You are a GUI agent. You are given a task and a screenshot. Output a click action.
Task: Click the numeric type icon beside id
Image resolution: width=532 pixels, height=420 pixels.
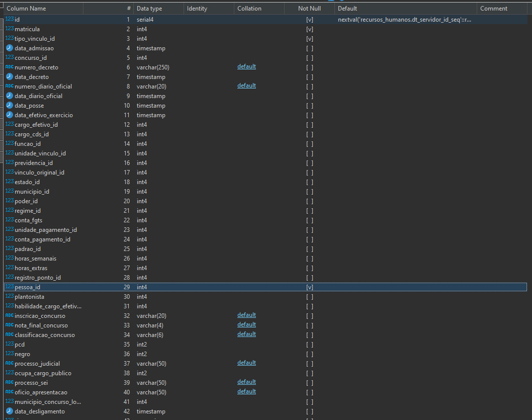pyautogui.click(x=10, y=19)
